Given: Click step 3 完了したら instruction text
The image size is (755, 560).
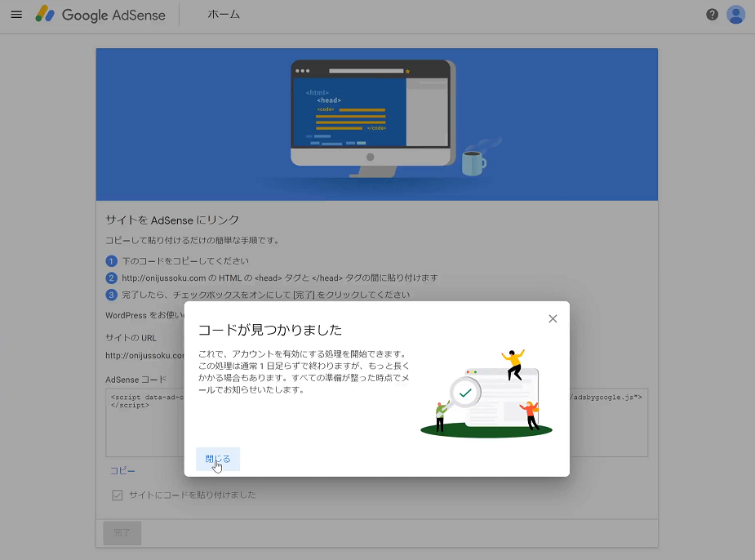Looking at the screenshot, I should 266,295.
